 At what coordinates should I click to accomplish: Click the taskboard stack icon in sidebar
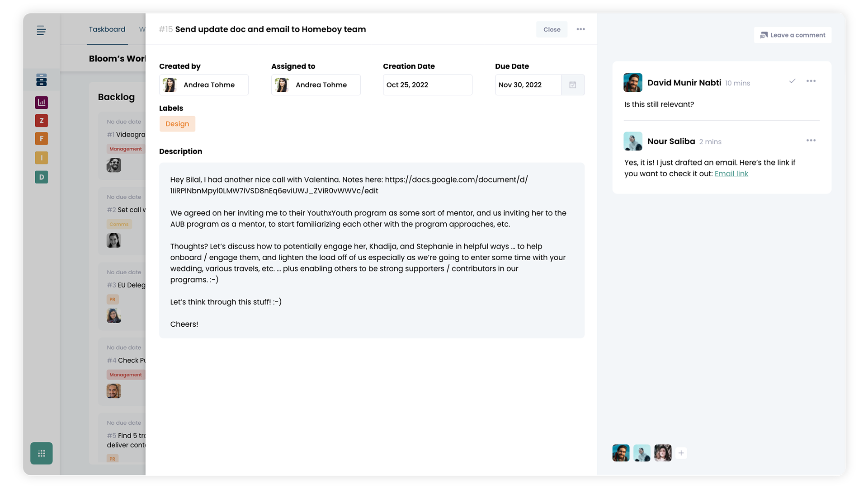(42, 80)
